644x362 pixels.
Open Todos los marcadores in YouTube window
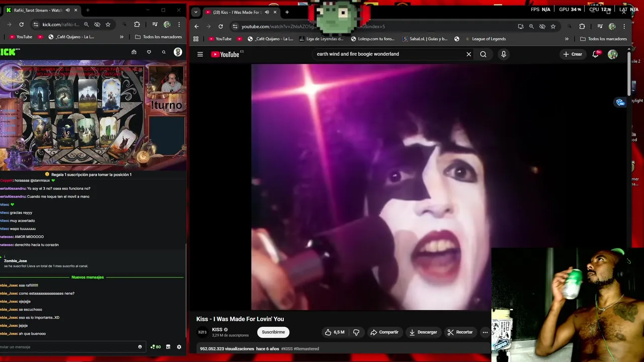(x=603, y=39)
